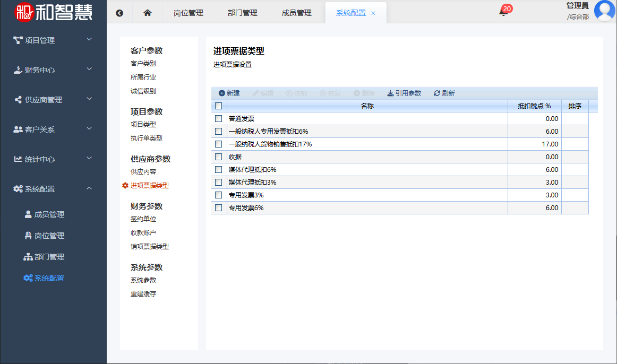
Task: Expand the 项目管理 menu chevron
Action: pyautogui.click(x=89, y=39)
